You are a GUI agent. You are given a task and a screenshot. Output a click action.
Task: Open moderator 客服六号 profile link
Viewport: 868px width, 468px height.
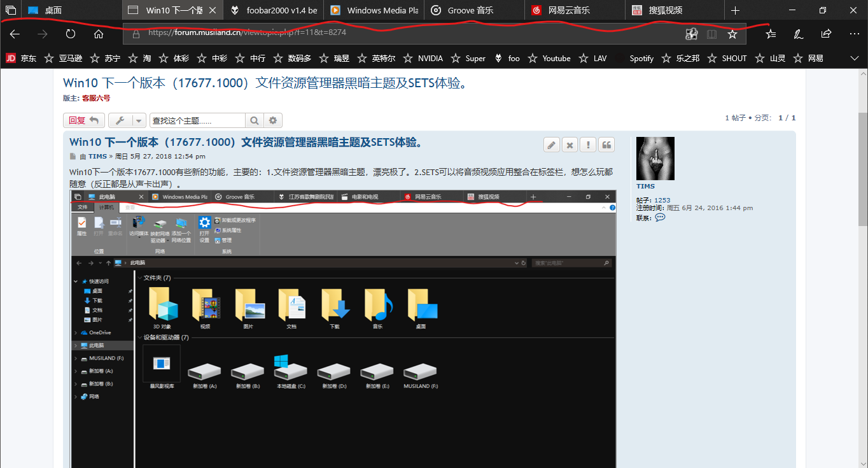coord(96,98)
